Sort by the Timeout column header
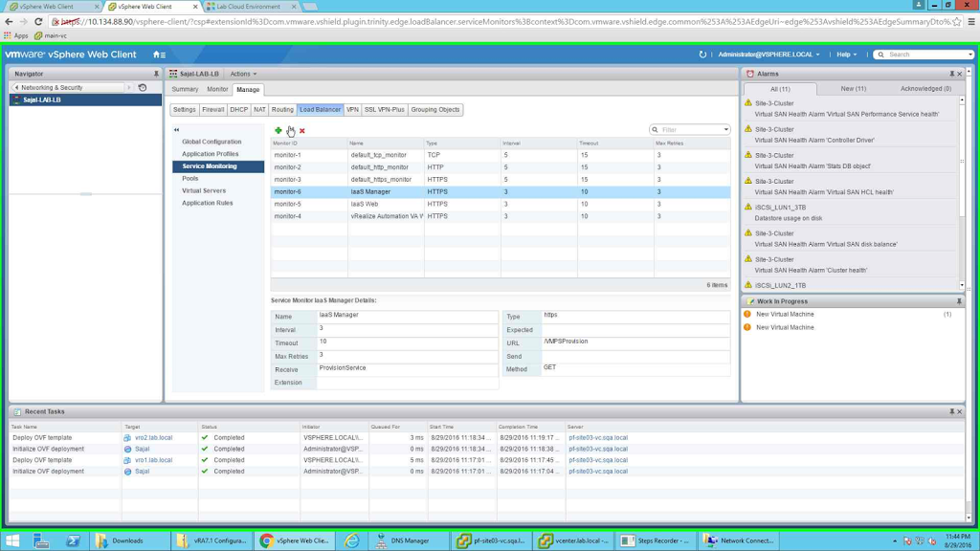 click(x=615, y=143)
